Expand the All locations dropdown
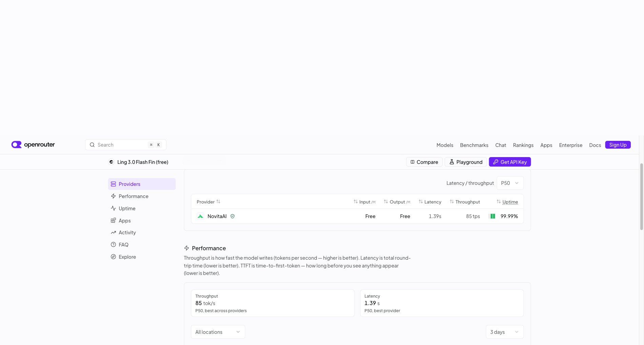Image resolution: width=644 pixels, height=345 pixels. (x=218, y=332)
